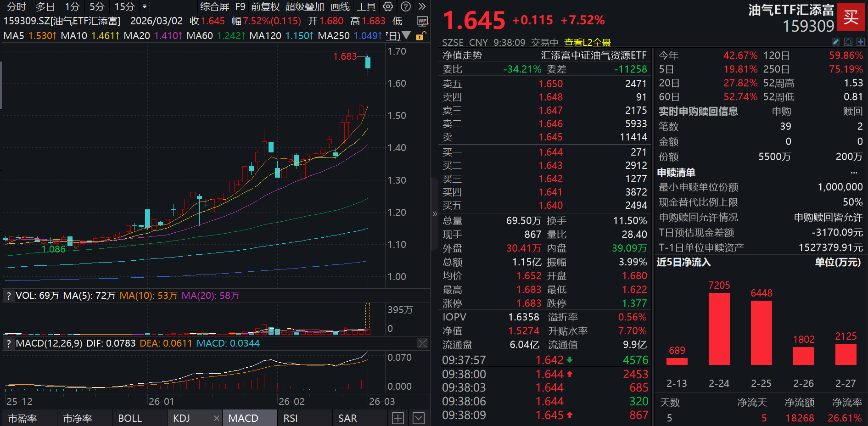This screenshot has width=868, height=426.
Task: Close the MACD panel with the × icon
Action: [x=422, y=343]
